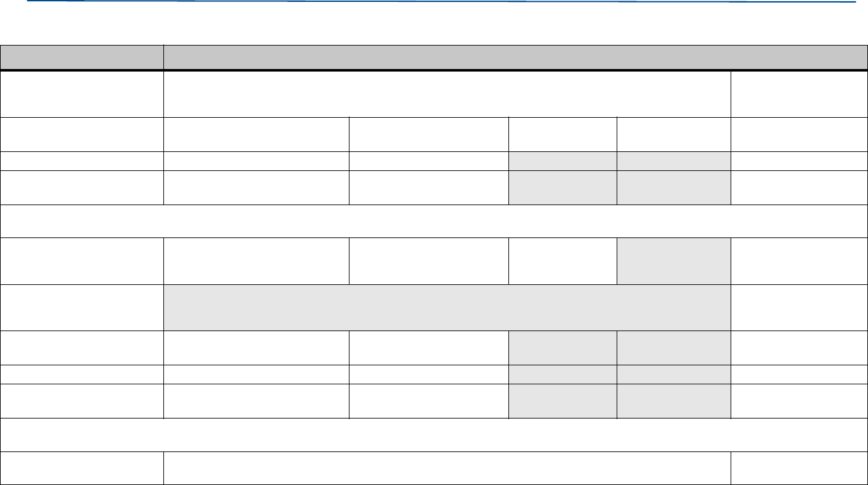Click the narrow left dark-gray header cell
The image size is (868, 485).
[x=82, y=58]
